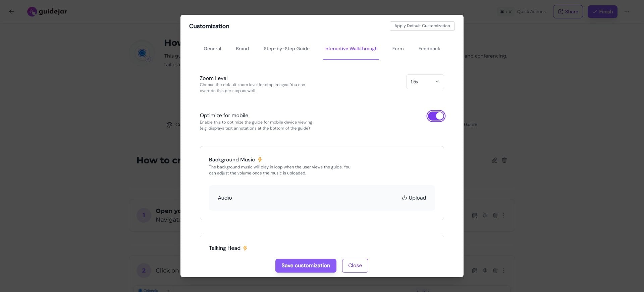Select the Feedback tab
This screenshot has height=292, width=644.
(x=429, y=49)
